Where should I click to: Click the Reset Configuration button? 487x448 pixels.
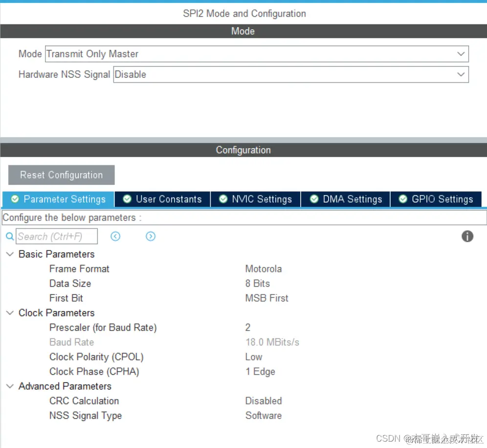62,175
